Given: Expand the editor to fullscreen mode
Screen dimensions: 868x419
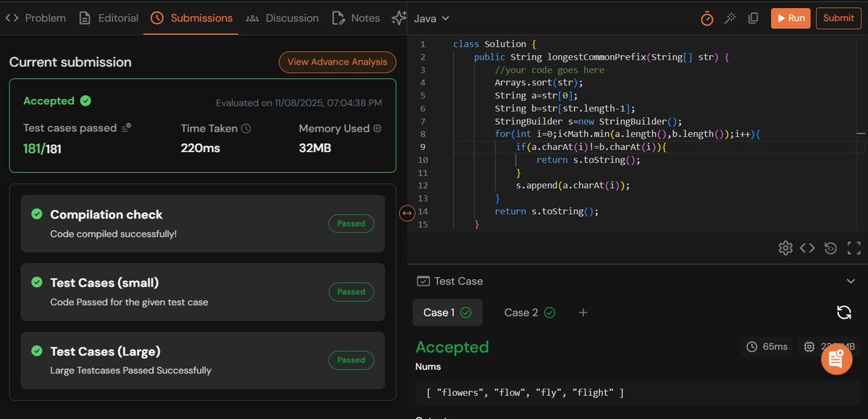Looking at the screenshot, I should (x=854, y=247).
